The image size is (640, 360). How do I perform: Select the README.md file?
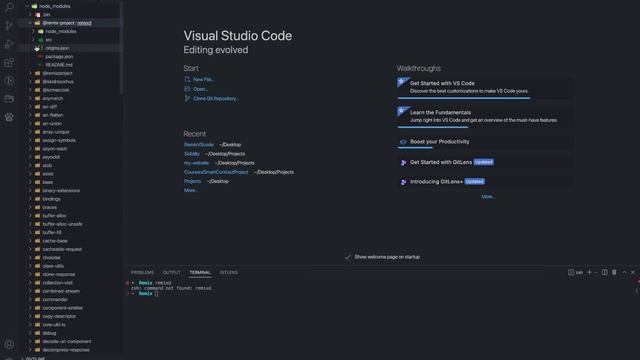[59, 64]
